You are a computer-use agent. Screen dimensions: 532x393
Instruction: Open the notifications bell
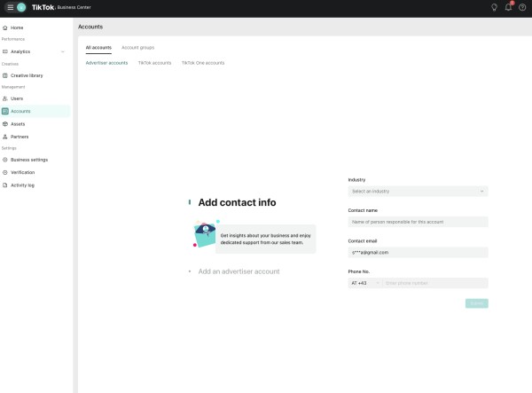[x=509, y=7]
